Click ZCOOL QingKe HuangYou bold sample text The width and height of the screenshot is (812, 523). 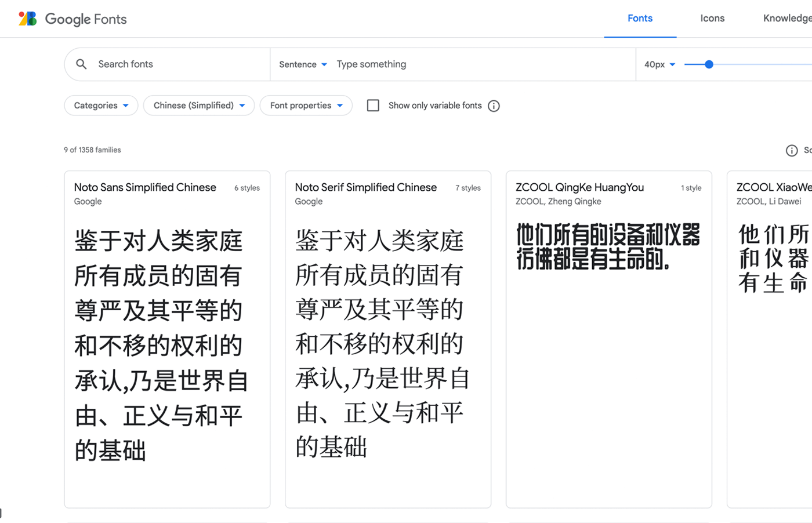[x=608, y=246]
